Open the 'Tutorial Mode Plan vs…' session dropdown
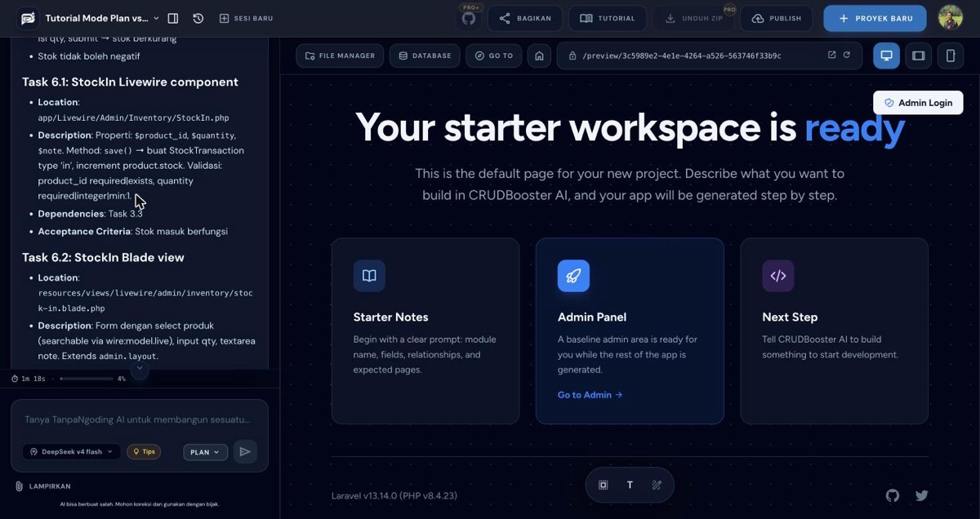This screenshot has width=980, height=519. [x=102, y=18]
